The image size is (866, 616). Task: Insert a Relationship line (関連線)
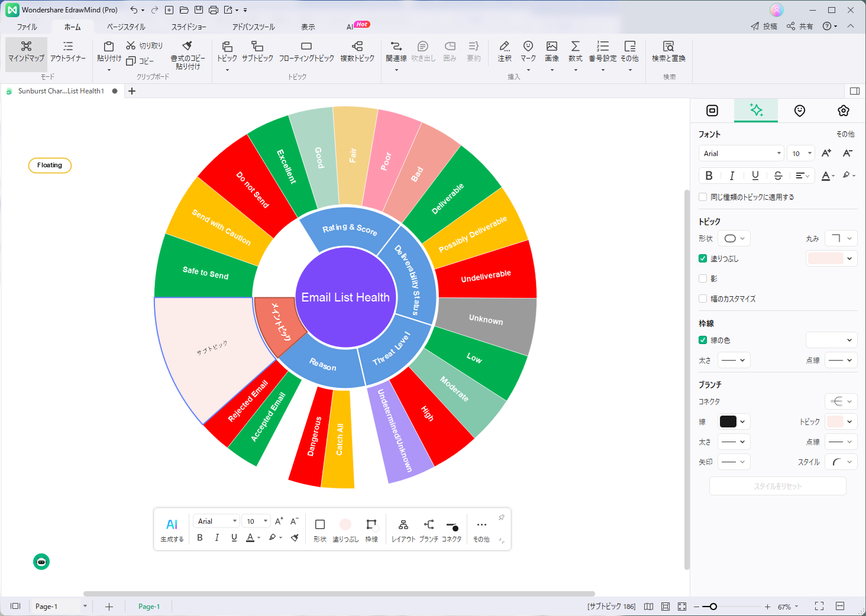[x=396, y=47]
